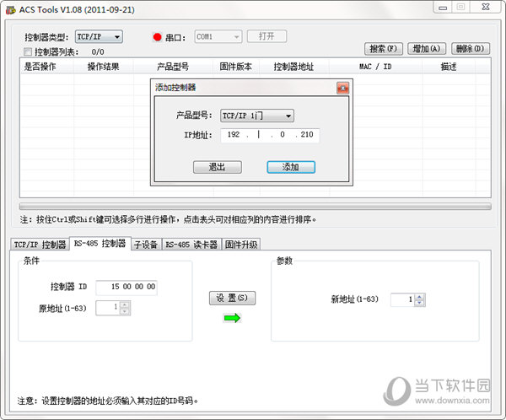Switch to the TCP/IP 控制器 tab

(40, 245)
